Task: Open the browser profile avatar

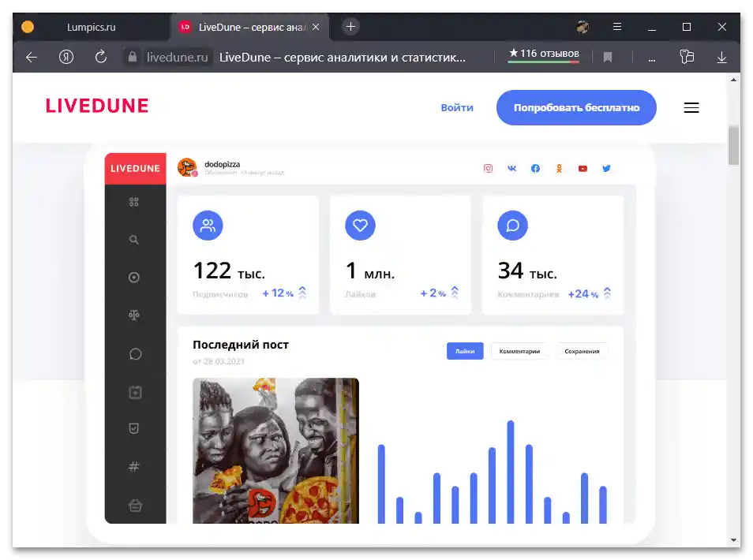Action: coord(583,27)
